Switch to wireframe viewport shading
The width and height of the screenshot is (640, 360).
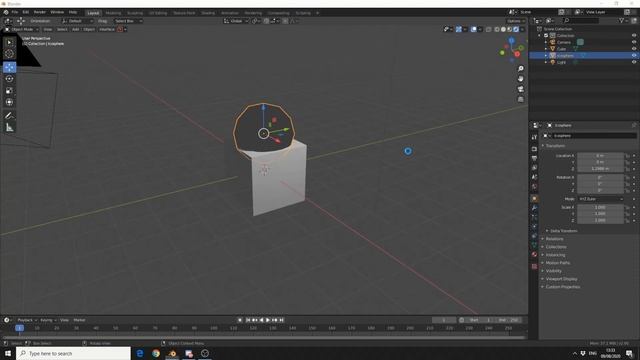point(497,29)
